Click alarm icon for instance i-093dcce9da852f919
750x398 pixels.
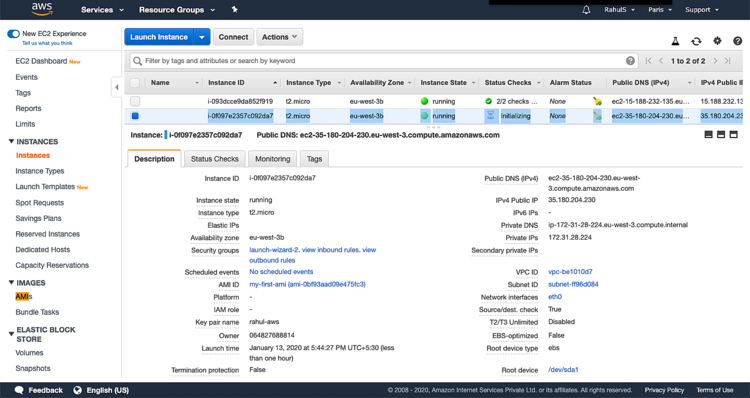(x=597, y=101)
